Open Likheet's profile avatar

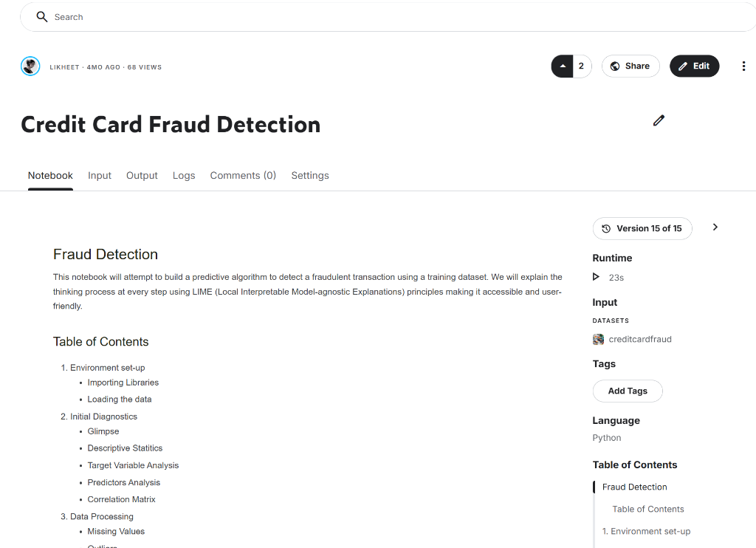30,66
